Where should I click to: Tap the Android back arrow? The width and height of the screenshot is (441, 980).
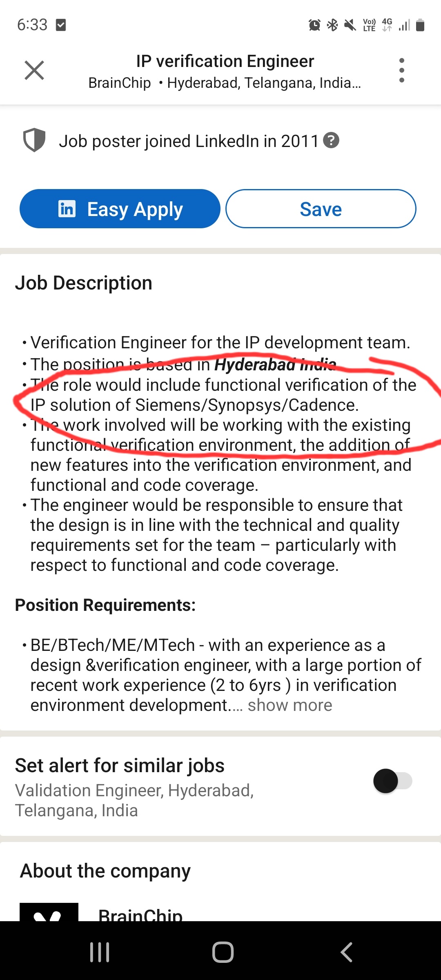click(346, 952)
